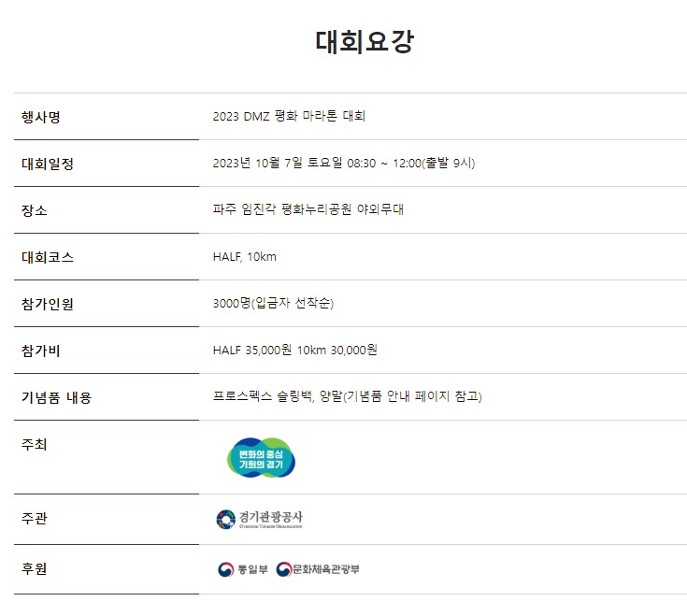Click the HALF, 10km course text

[245, 257]
